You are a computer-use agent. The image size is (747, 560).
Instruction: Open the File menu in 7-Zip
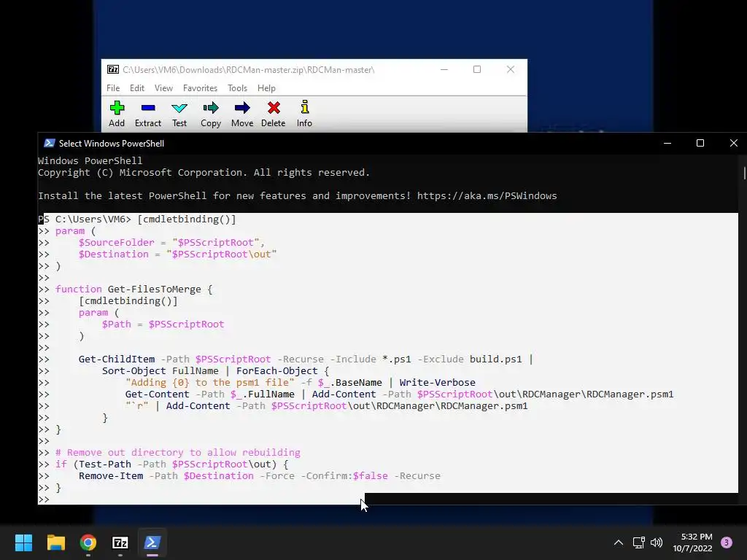(x=113, y=88)
